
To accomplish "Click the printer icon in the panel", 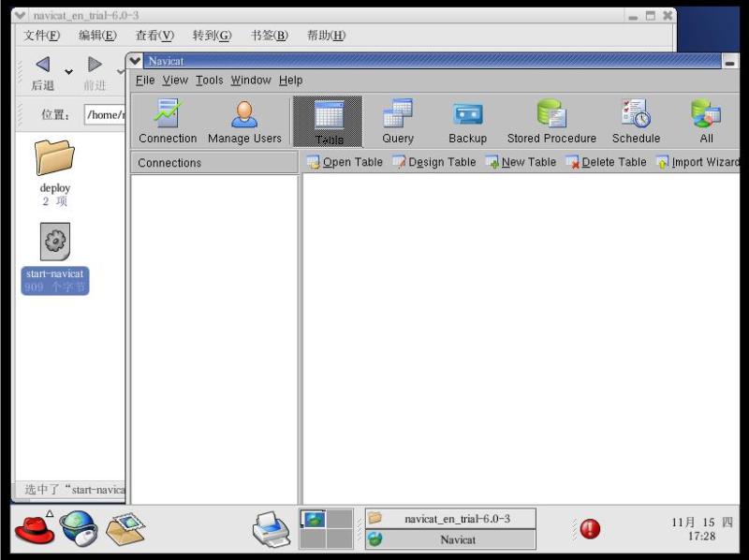I will (x=272, y=530).
